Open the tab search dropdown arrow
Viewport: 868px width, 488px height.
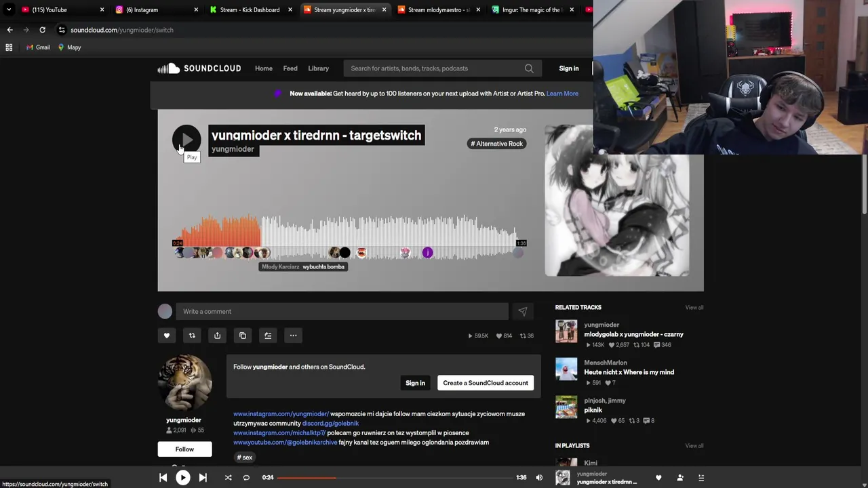pos(9,9)
